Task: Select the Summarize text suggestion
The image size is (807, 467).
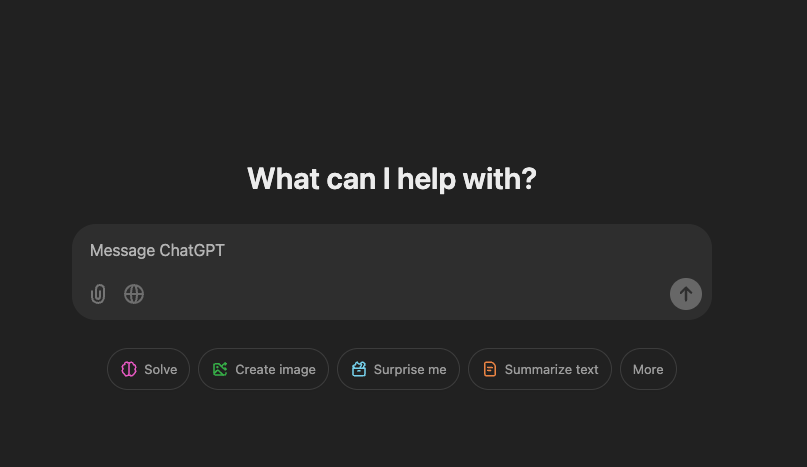Action: point(540,369)
